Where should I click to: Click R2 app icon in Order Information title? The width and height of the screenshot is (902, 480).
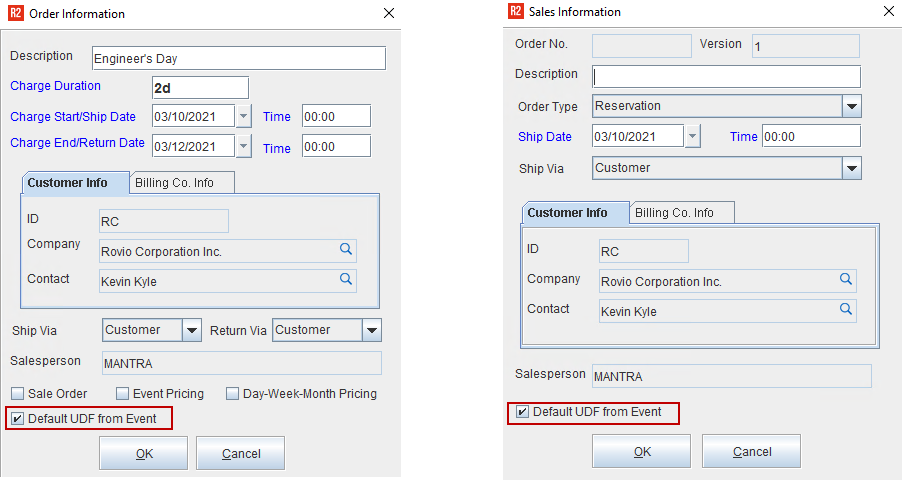tap(17, 14)
